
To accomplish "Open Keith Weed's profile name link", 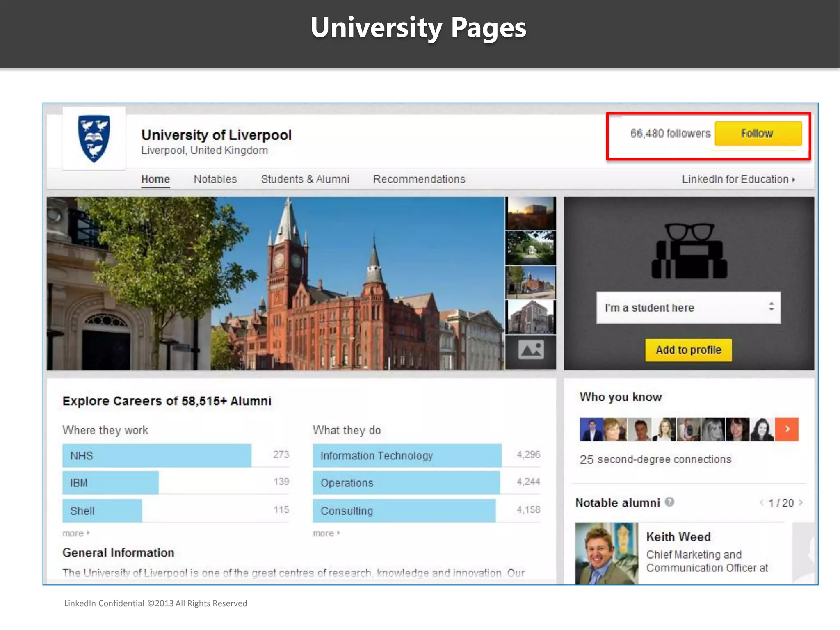I will [678, 537].
